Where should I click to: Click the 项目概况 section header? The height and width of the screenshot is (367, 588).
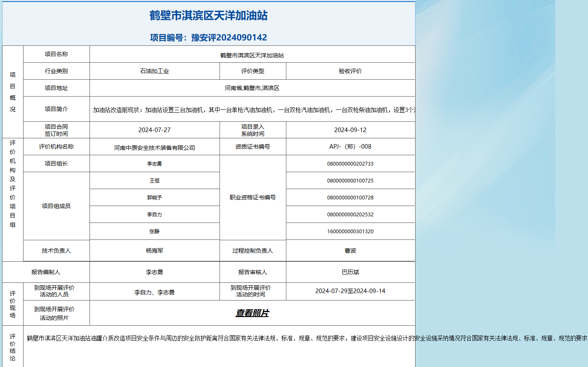click(13, 92)
